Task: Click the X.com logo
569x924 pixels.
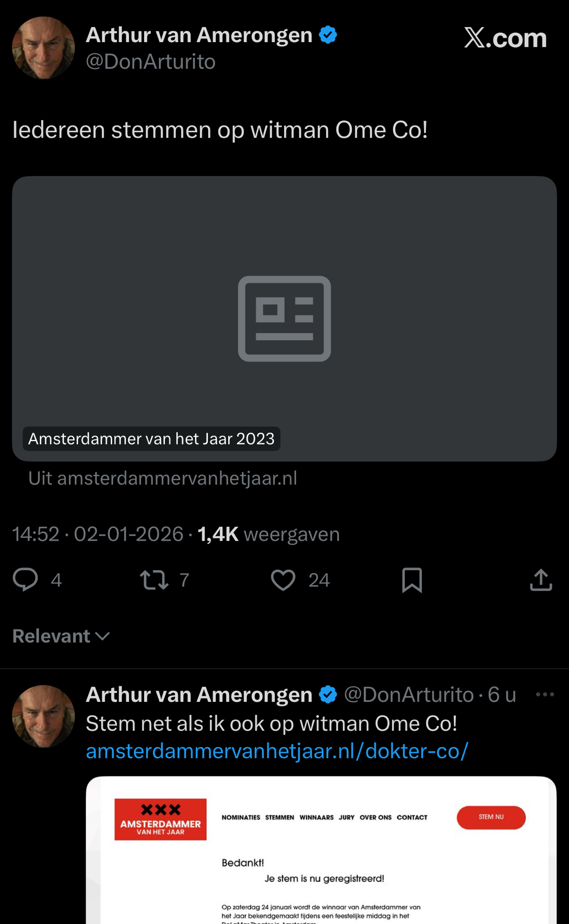Action: tap(505, 38)
